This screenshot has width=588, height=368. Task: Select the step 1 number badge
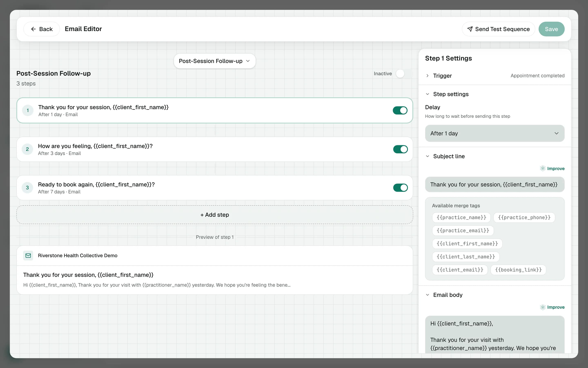(28, 110)
